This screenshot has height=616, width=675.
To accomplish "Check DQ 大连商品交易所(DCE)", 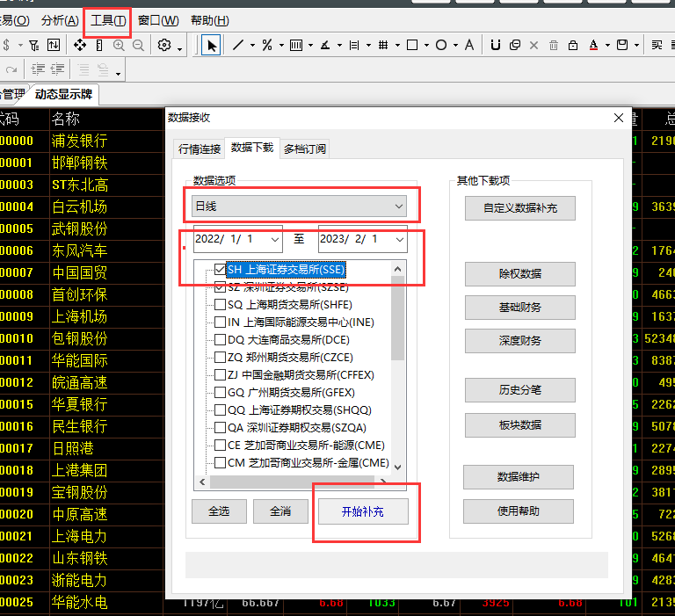I will 220,340.
